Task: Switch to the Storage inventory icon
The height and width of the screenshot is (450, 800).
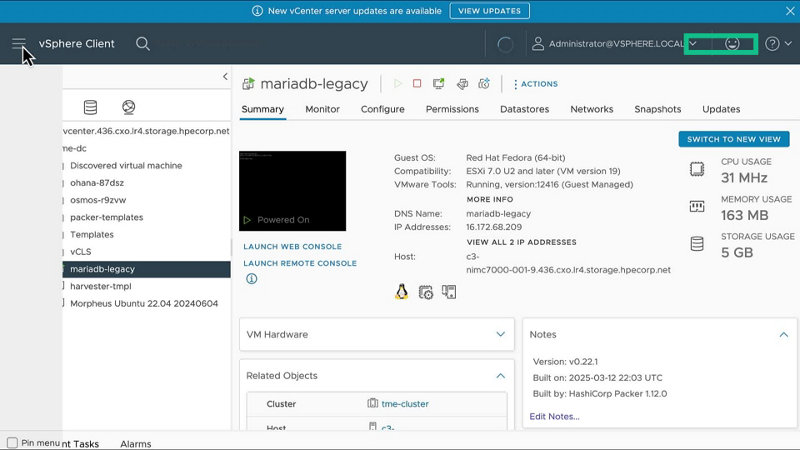Action: coord(90,107)
